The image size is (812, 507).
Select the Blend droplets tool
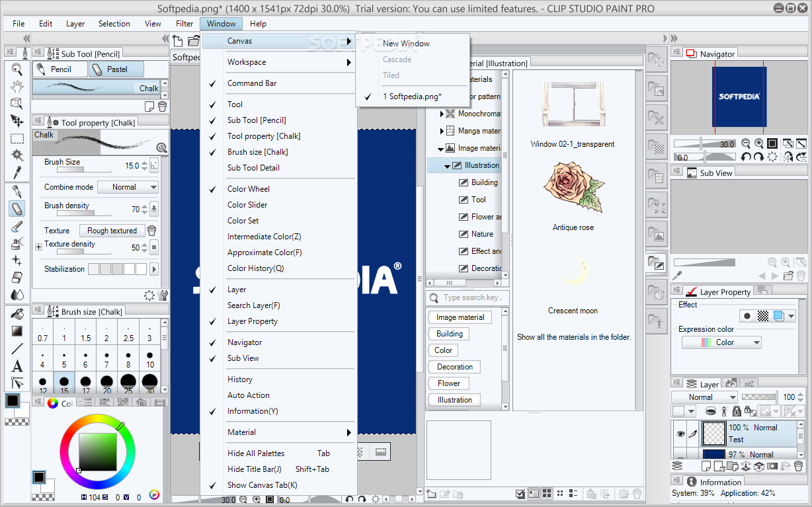click(x=17, y=295)
